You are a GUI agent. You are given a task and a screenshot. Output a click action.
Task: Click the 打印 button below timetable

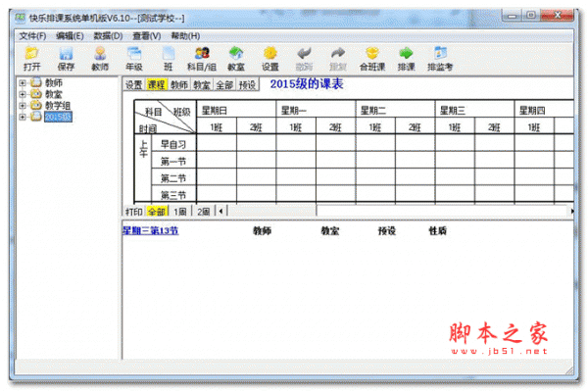coord(134,212)
